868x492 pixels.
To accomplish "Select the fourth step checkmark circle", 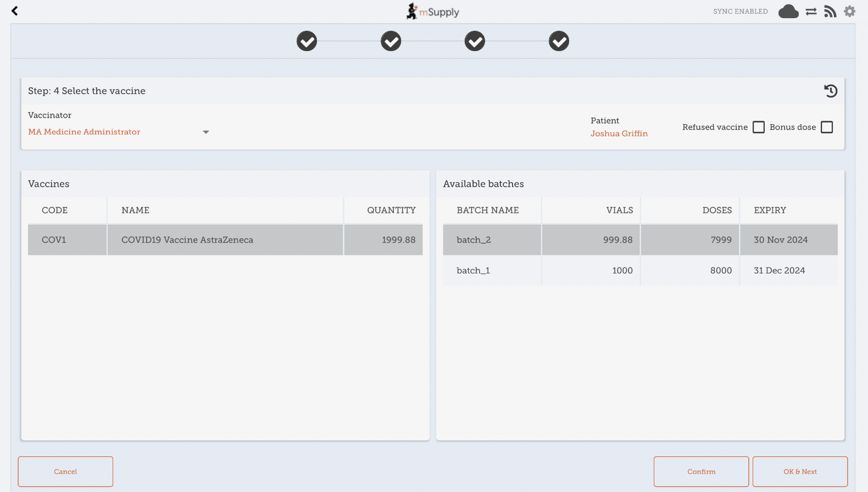I will tap(559, 41).
